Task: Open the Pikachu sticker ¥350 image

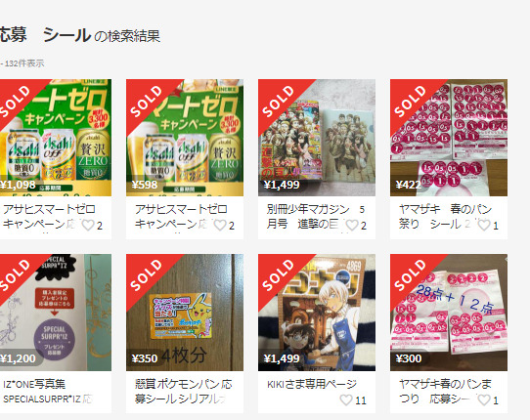Action: coord(185,313)
